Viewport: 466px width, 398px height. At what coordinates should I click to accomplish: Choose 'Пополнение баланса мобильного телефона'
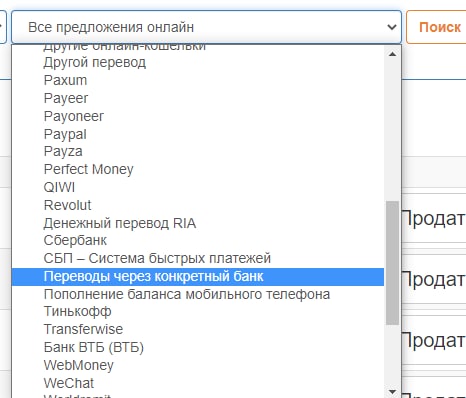[x=198, y=295]
